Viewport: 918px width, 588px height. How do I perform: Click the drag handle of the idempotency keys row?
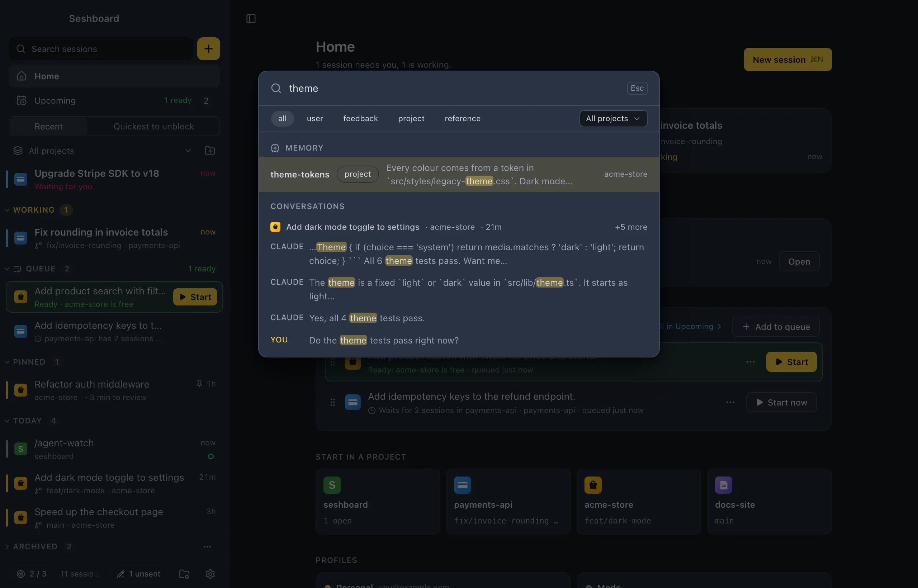333,402
